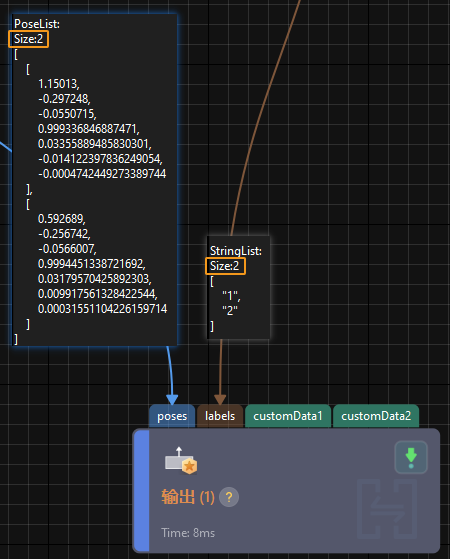
Task: Select the customData1 input port
Action: click(288, 416)
